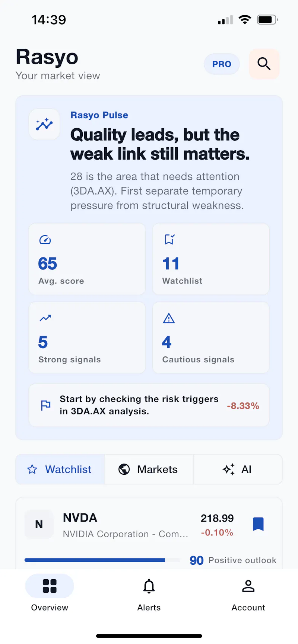Open search with the magnifier icon

(x=264, y=64)
